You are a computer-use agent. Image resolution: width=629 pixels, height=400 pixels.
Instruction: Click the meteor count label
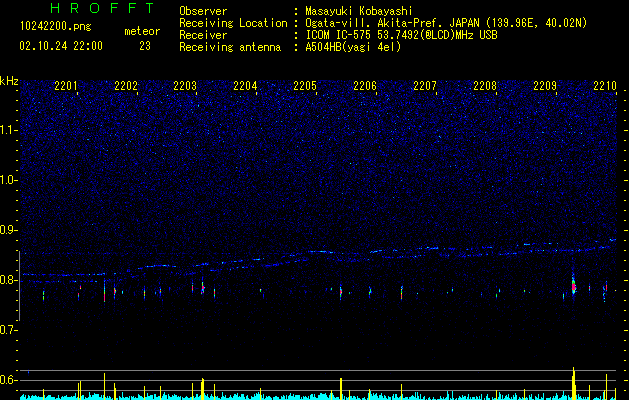click(142, 31)
